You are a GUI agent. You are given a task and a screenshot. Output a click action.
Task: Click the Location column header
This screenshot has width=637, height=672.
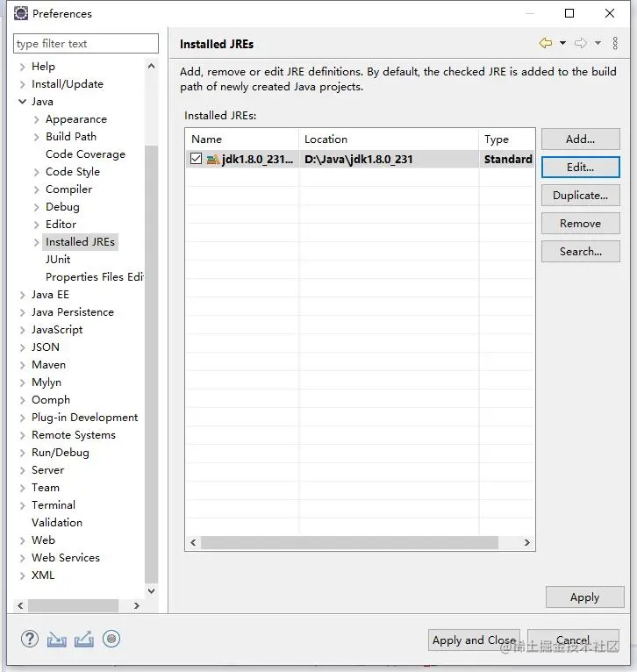click(x=389, y=139)
